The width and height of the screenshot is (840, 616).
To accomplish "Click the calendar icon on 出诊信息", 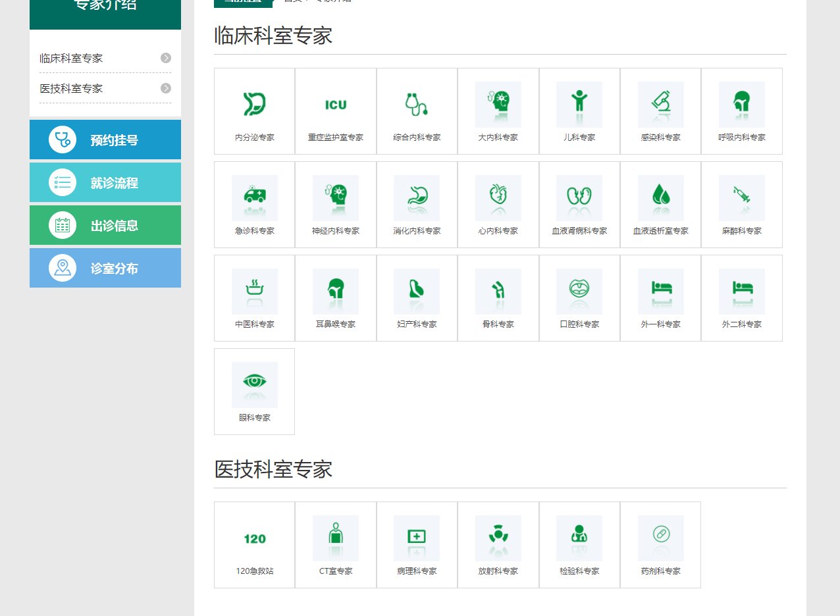I will pyautogui.click(x=63, y=225).
